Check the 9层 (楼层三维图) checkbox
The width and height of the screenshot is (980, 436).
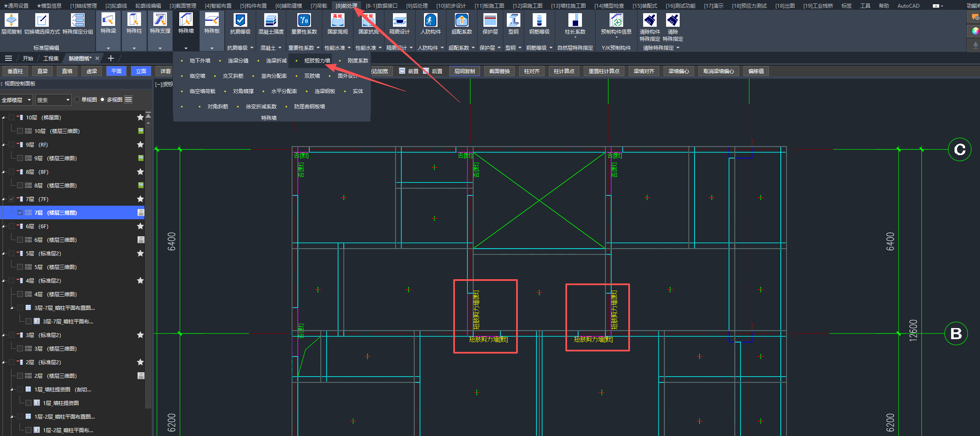click(x=20, y=158)
